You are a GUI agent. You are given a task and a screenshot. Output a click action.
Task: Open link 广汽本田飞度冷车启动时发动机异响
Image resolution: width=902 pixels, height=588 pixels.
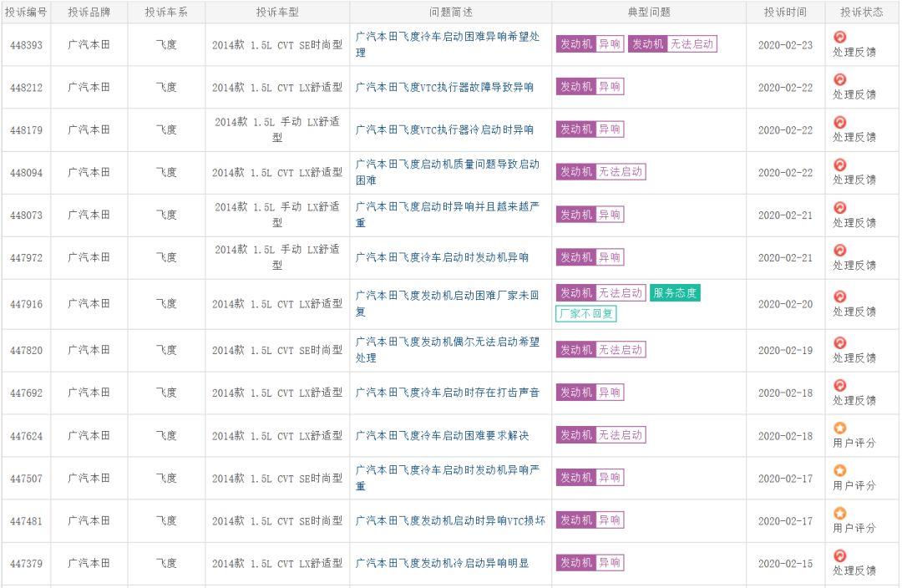coord(442,257)
